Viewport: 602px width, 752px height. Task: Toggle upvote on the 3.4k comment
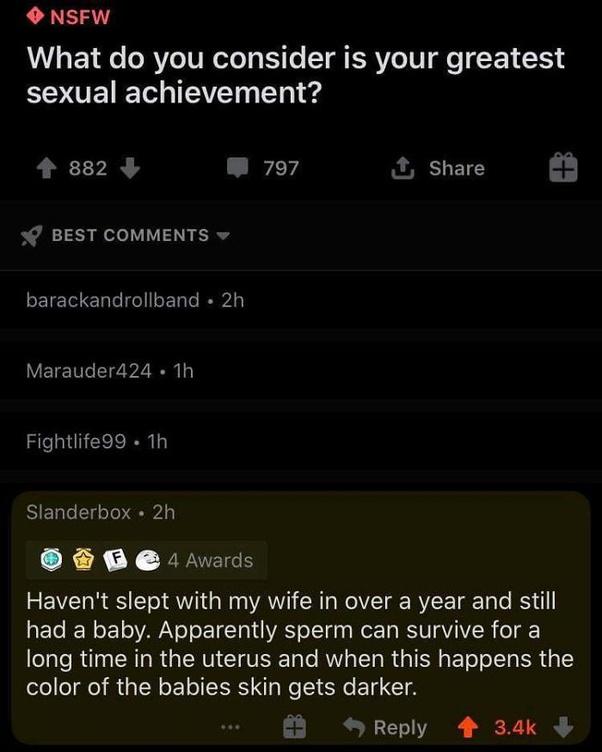[467, 727]
